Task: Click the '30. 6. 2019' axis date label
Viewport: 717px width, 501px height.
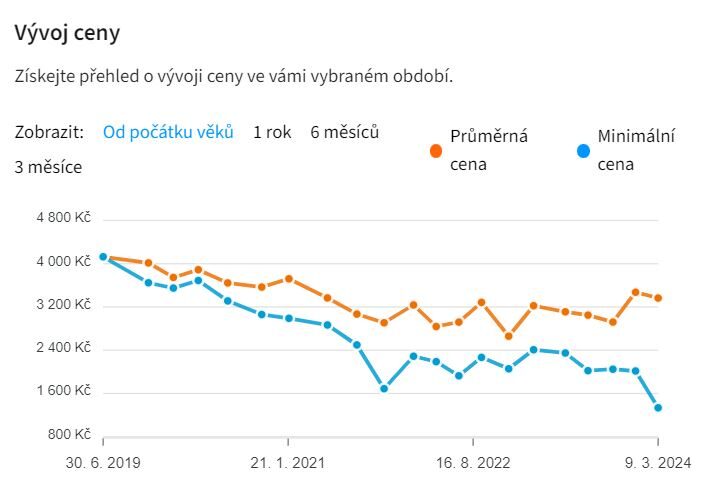Action: (103, 463)
